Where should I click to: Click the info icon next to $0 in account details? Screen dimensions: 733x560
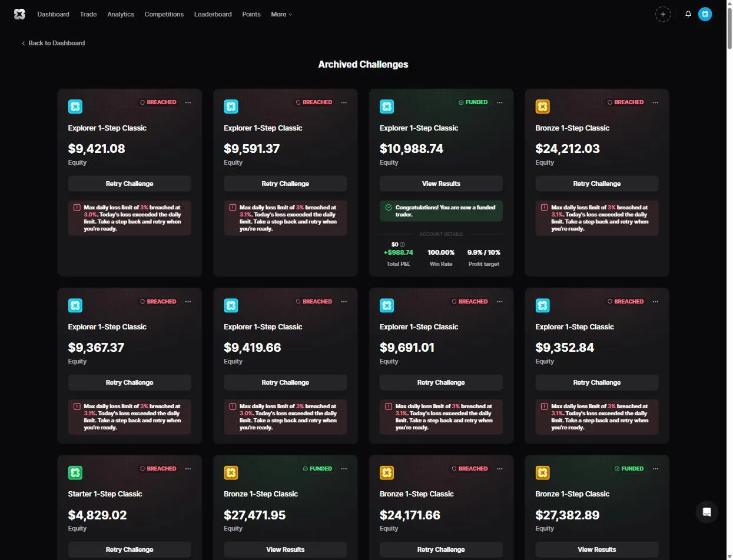(403, 244)
